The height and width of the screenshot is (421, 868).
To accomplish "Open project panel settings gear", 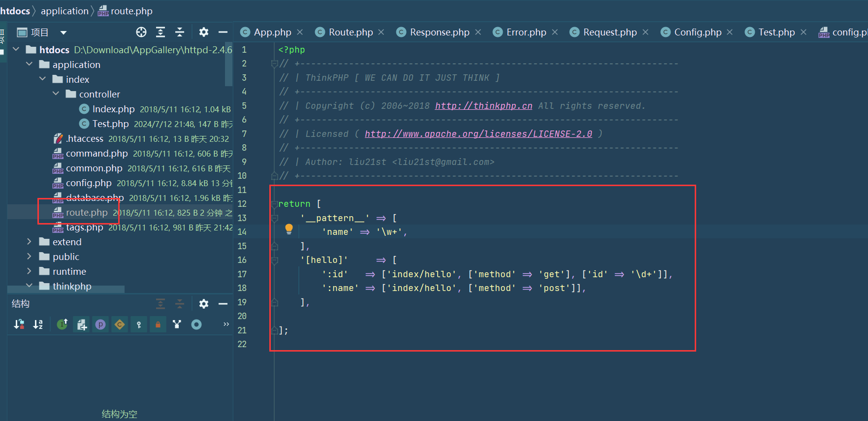I will coord(204,32).
